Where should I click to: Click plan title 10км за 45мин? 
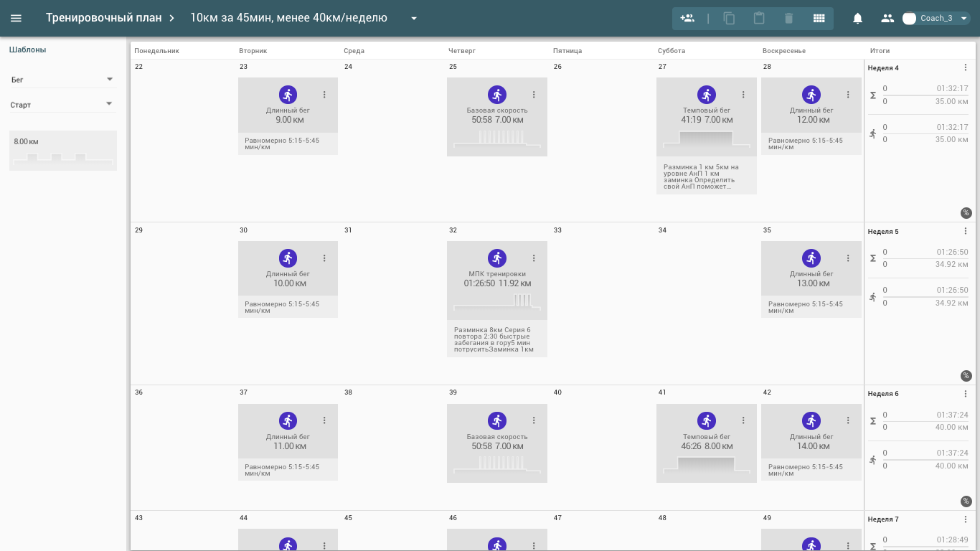coord(288,18)
